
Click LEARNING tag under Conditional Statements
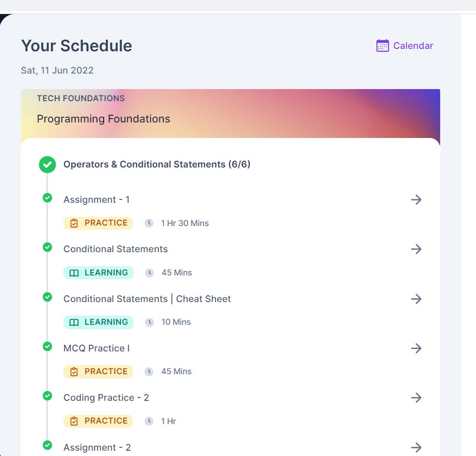[98, 273]
